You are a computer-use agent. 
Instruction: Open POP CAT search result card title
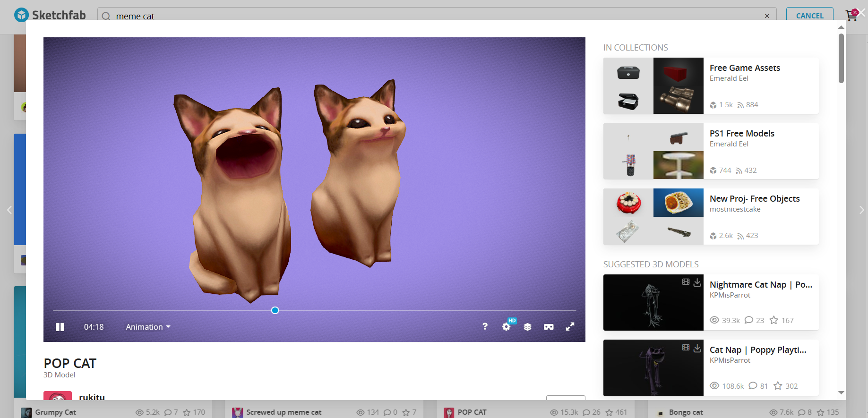coord(472,412)
